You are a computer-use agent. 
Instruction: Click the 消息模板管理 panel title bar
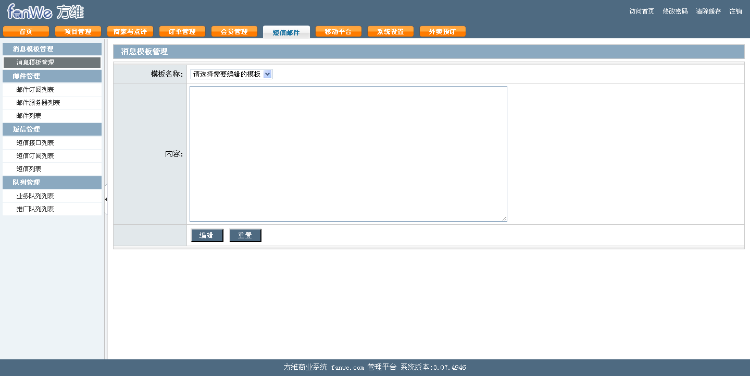pyautogui.click(x=429, y=52)
